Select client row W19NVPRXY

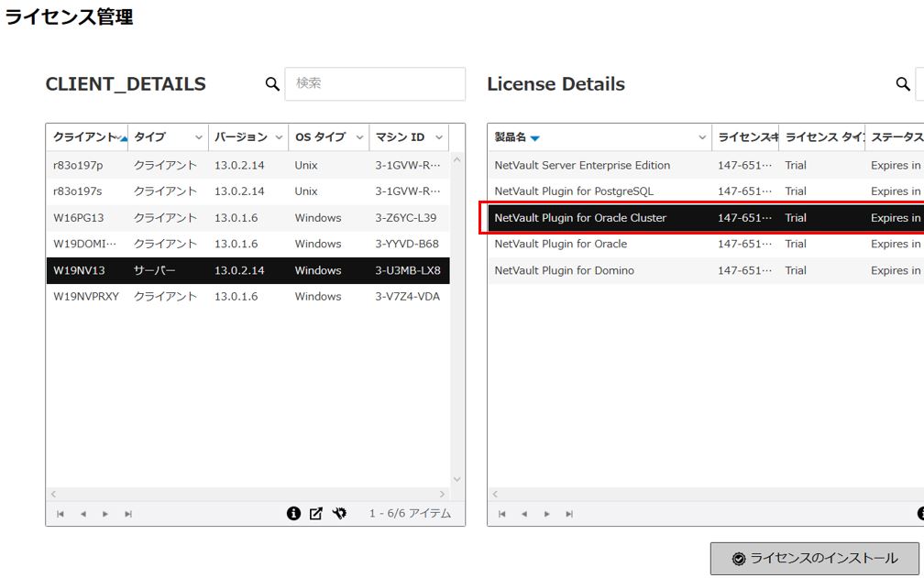click(247, 297)
